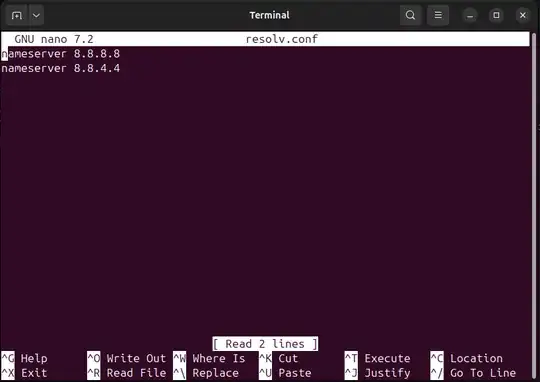Image resolution: width=540 pixels, height=382 pixels.
Task: Click the ^G Help shortcut
Action: pyautogui.click(x=24, y=358)
